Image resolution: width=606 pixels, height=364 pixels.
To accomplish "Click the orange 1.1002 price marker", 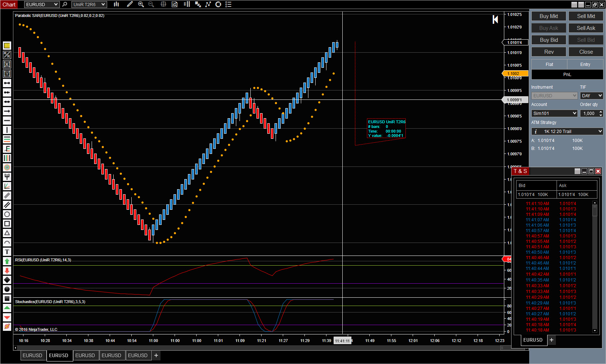I will point(515,74).
